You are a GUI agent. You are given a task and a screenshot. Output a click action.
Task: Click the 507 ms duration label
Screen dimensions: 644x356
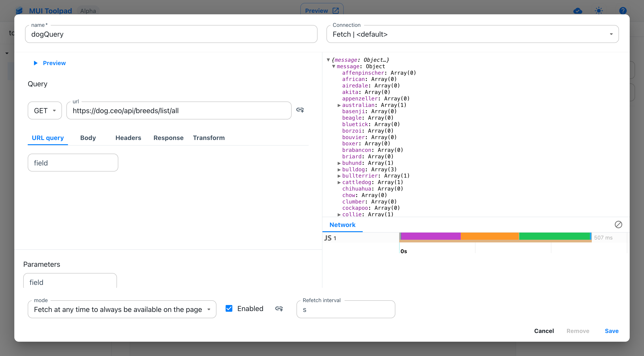click(x=603, y=237)
